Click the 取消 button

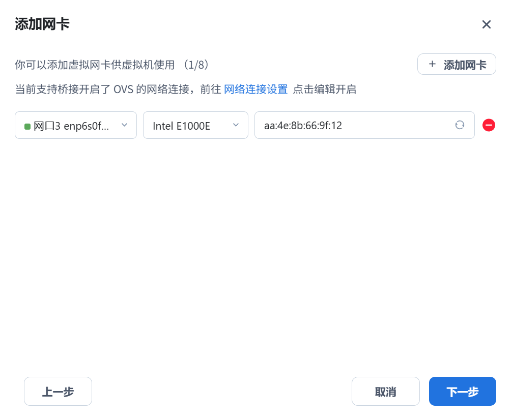tap(385, 391)
